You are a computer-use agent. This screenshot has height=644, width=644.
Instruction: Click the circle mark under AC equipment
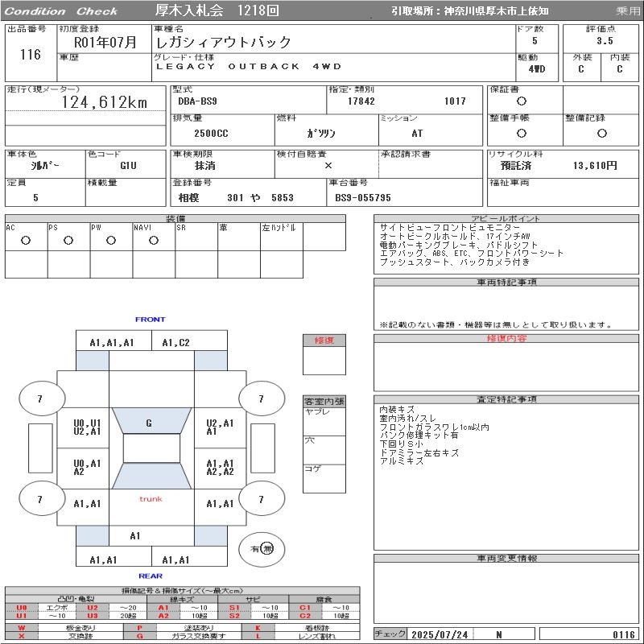[26, 241]
